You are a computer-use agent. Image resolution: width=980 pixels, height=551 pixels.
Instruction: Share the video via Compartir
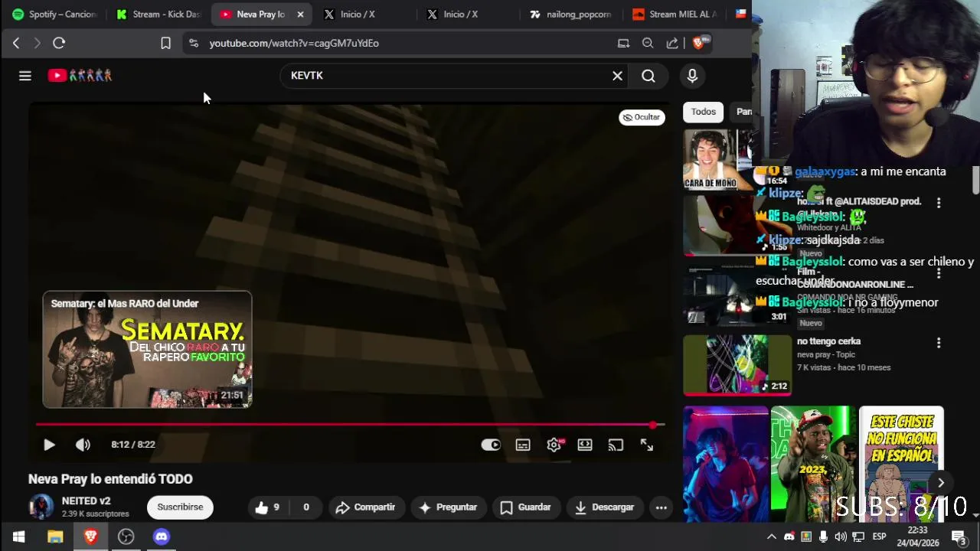365,507
